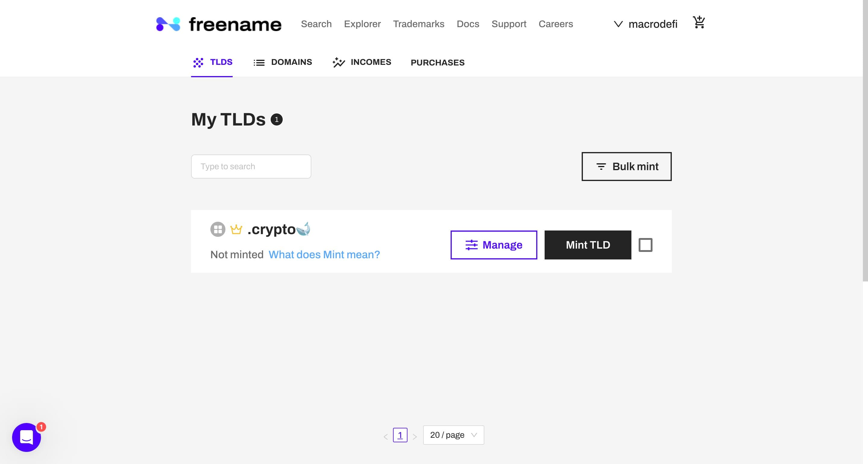Focus the Type to search field
The image size is (868, 464).
point(251,167)
